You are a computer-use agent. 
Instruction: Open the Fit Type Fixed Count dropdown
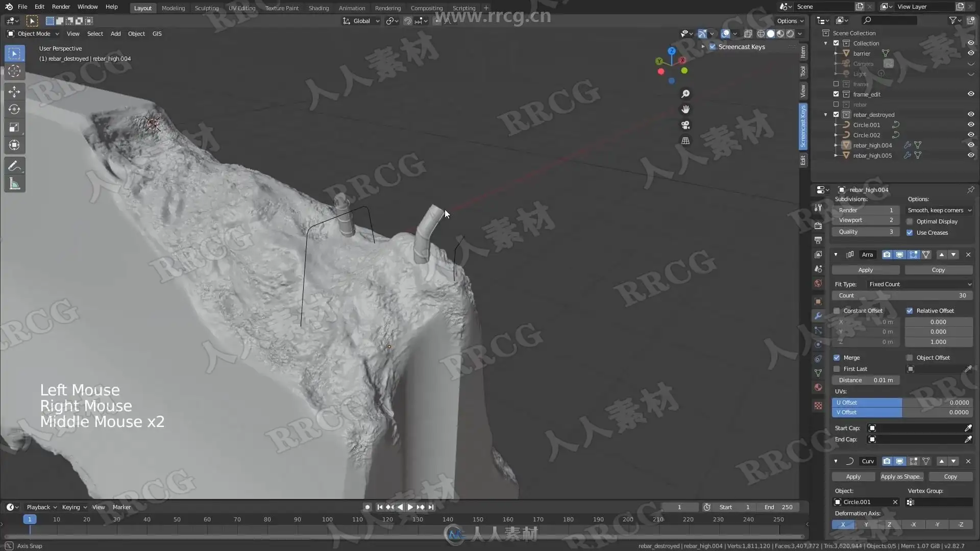pos(920,284)
